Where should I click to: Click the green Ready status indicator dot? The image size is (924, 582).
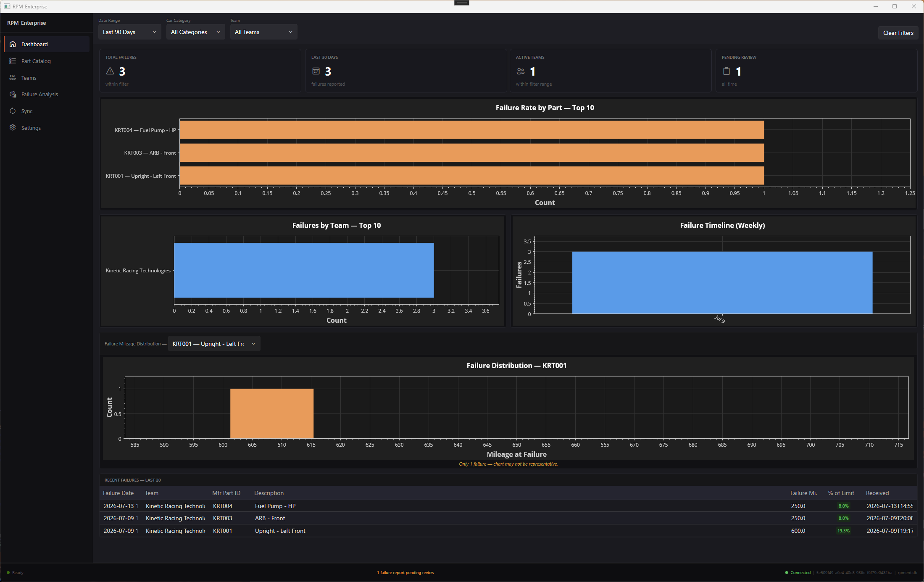coord(8,572)
